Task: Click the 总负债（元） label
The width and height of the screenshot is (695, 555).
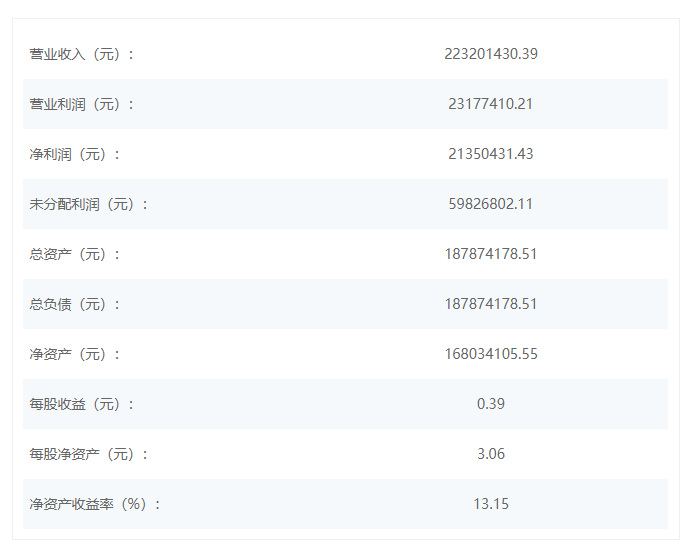Action: [x=75, y=304]
